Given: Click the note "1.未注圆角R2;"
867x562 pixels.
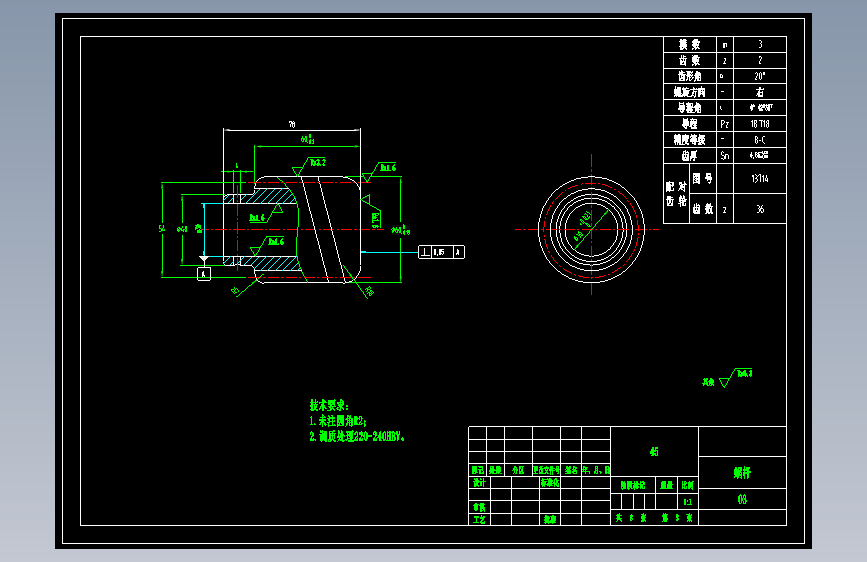Looking at the screenshot, I should point(338,421).
